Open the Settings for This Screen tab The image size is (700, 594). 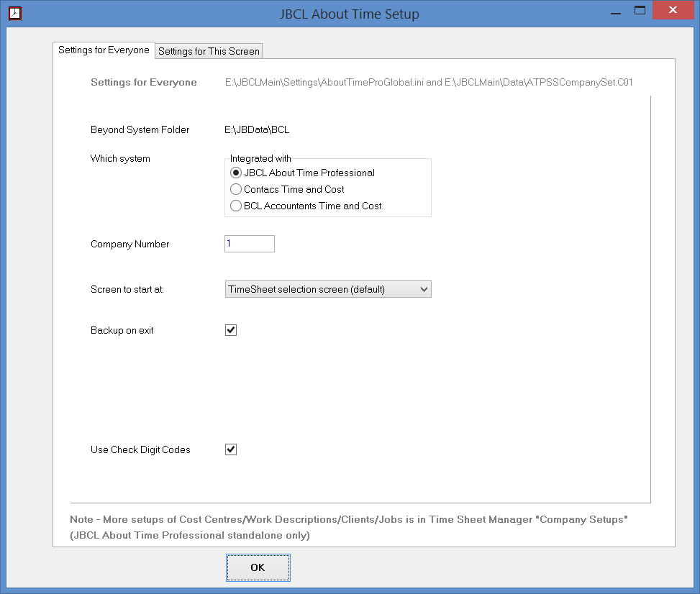[x=209, y=51]
